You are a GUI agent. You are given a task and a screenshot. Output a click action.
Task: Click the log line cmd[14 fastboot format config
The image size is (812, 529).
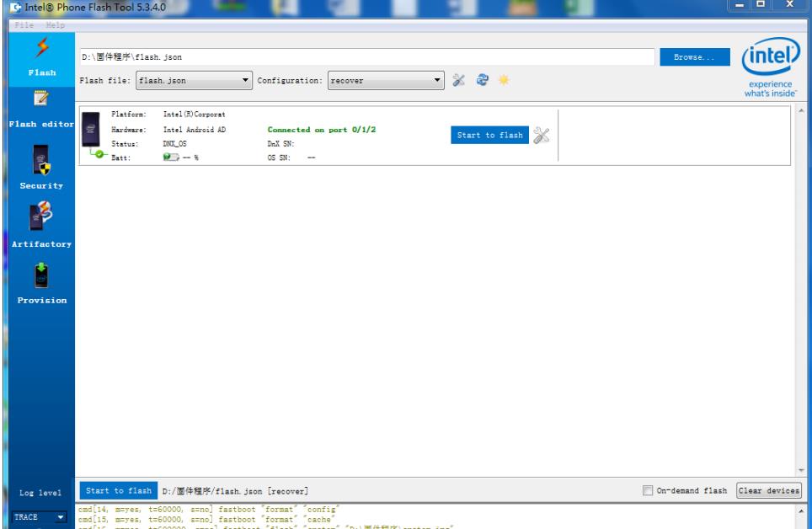tap(209, 510)
